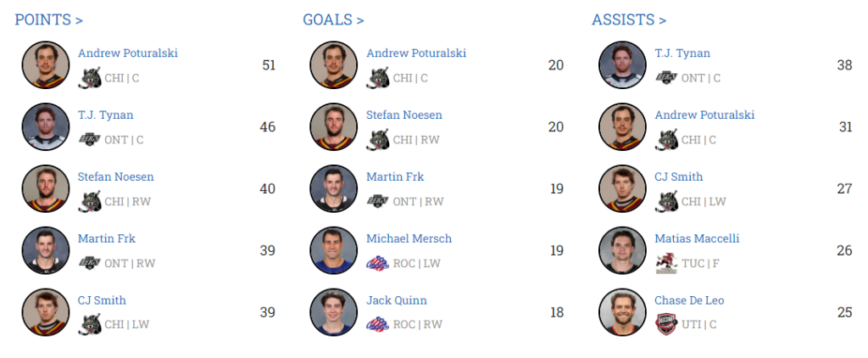Click Chase De Leo's name link
Image resolution: width=868 pixels, height=358 pixels.
click(689, 300)
